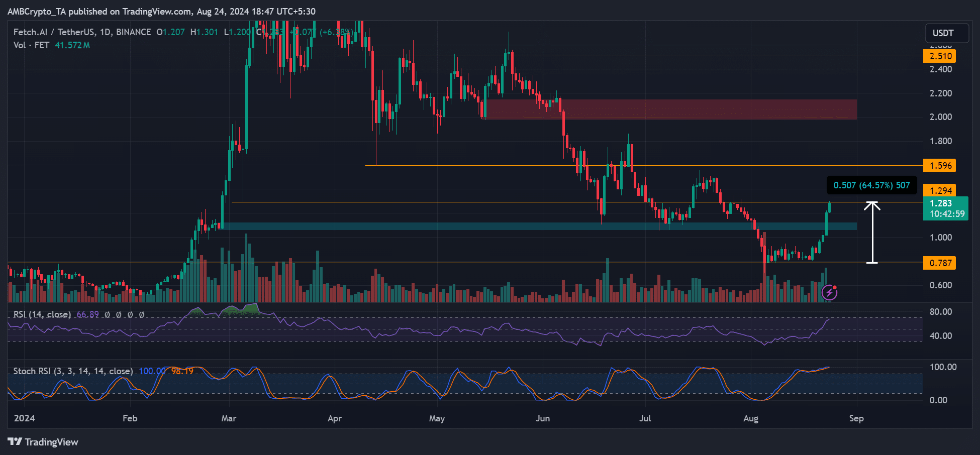
Task: Click the 2024 label on time axis
Action: pyautogui.click(x=25, y=418)
